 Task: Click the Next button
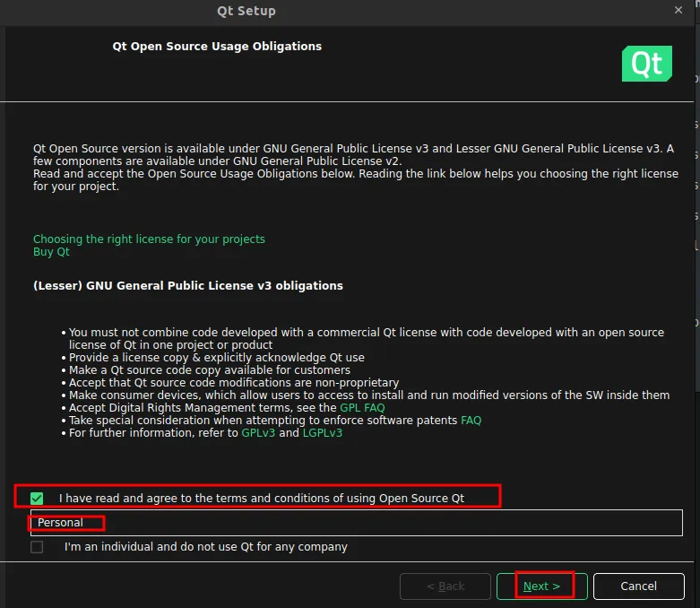pyautogui.click(x=542, y=586)
